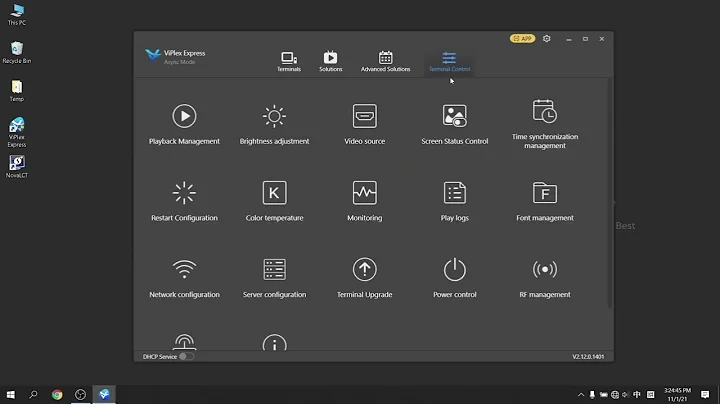Screen dimensions: 720x404
Task: Select the Temp folder on desktop
Action: coord(17,91)
